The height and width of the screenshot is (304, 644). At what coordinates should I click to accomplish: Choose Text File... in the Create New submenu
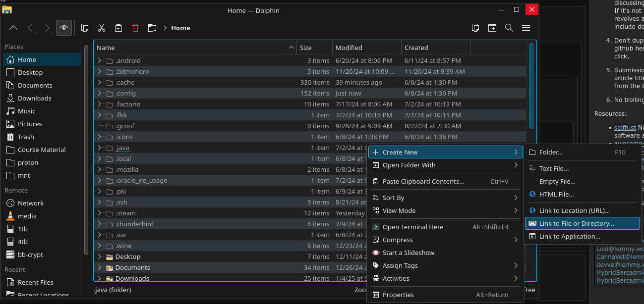point(583,168)
